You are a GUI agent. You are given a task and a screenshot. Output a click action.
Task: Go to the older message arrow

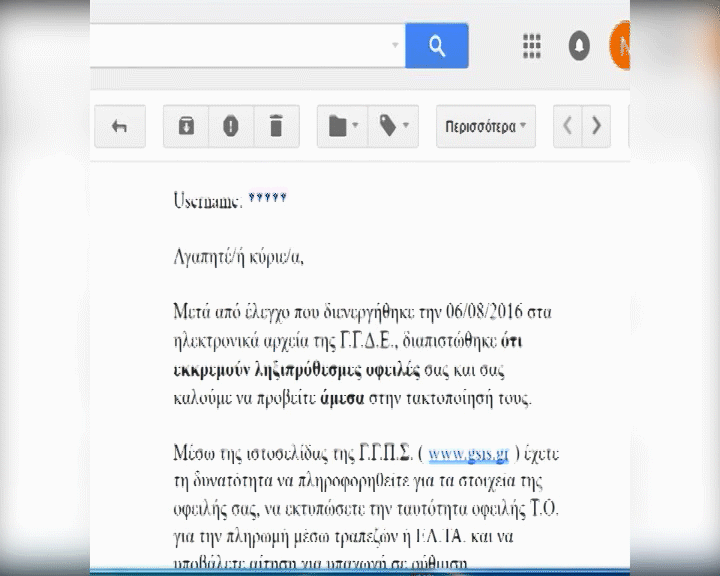(597, 126)
